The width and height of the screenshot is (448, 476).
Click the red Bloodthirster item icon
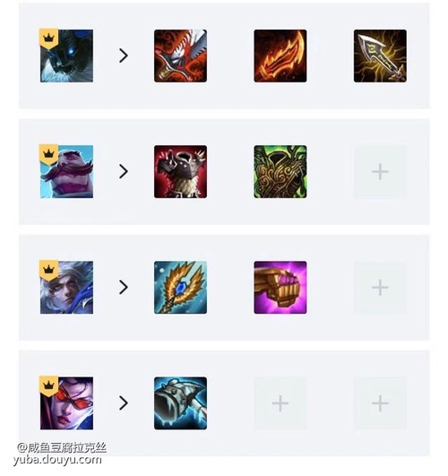click(180, 56)
